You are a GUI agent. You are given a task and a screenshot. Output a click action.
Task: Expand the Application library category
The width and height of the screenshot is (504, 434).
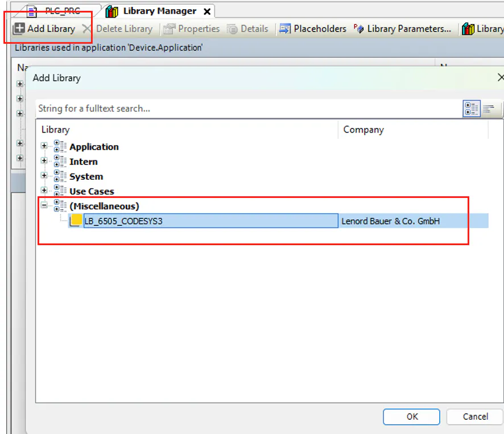coord(44,146)
